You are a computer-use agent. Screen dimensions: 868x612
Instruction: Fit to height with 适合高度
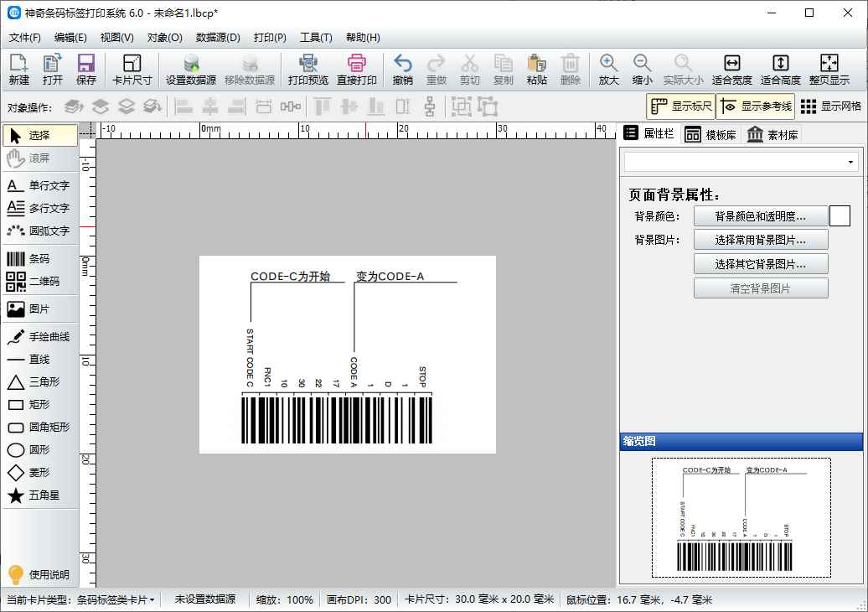pyautogui.click(x=781, y=70)
